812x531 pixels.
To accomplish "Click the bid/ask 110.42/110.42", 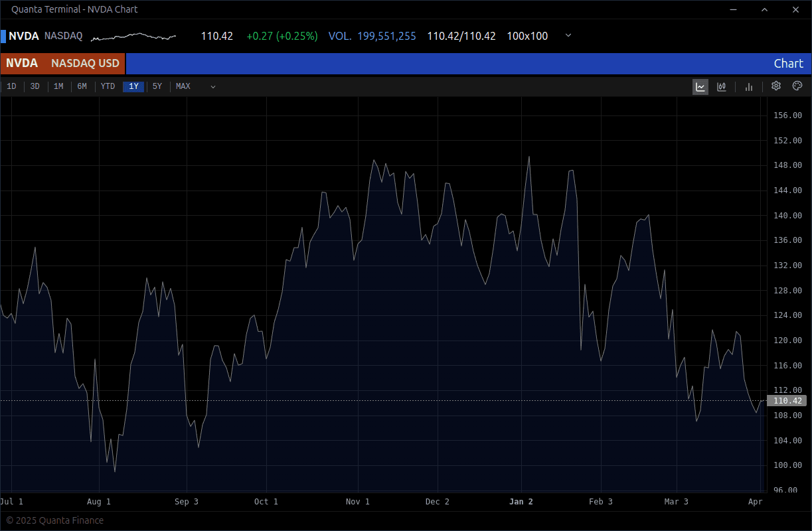I will (461, 36).
